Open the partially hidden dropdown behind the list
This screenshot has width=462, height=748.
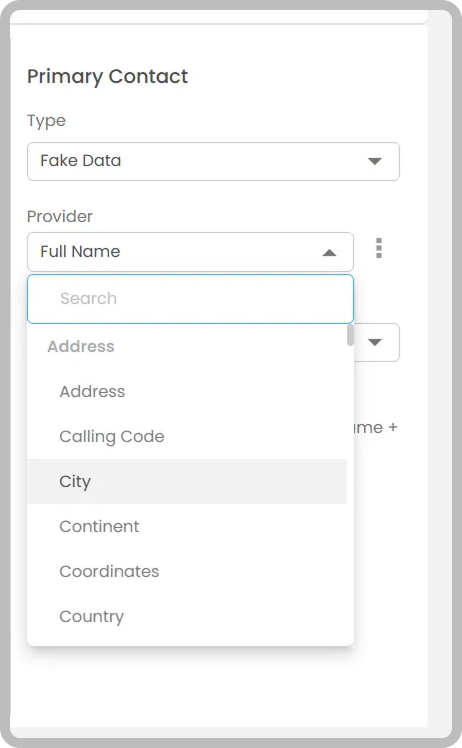(x=376, y=342)
